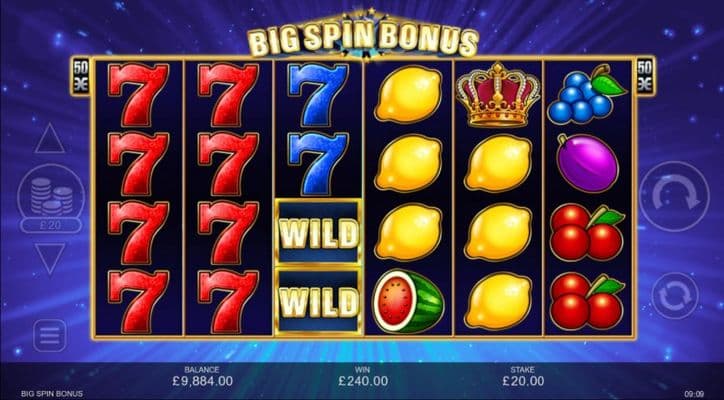Select the watermelon symbol on reel four
This screenshot has height=400, width=724.
(x=408, y=302)
